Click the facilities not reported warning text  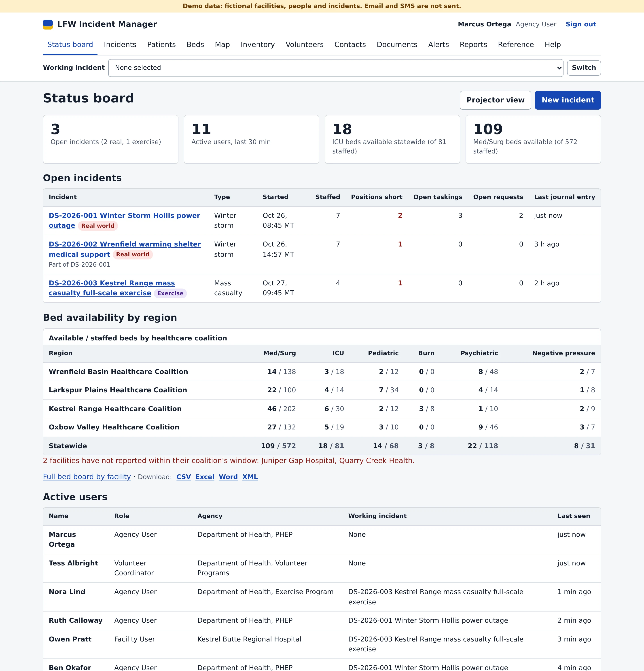click(229, 461)
